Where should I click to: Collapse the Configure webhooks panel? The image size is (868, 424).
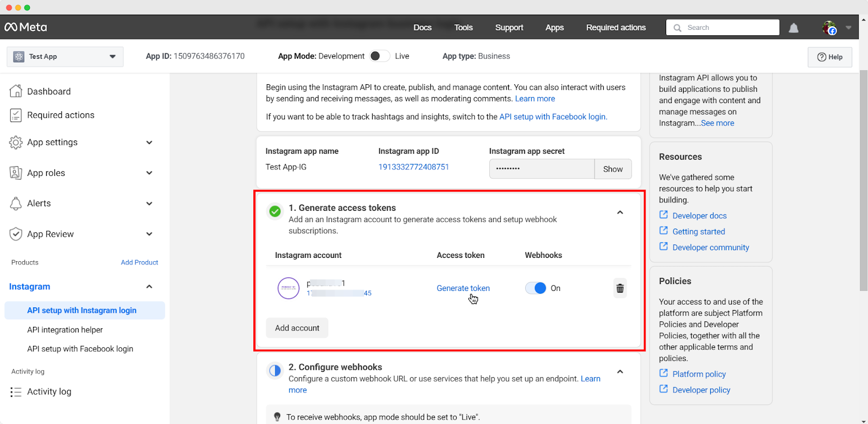(620, 372)
